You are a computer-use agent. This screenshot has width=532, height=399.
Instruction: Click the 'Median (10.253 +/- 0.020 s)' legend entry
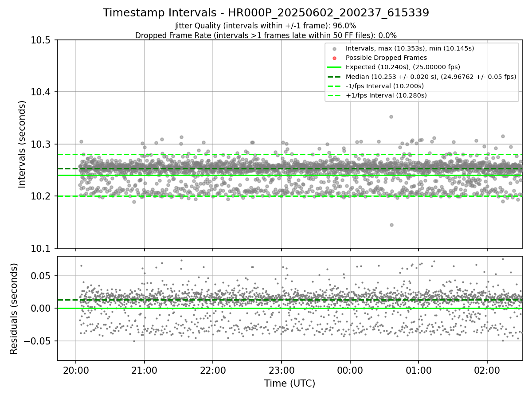[x=431, y=77]
